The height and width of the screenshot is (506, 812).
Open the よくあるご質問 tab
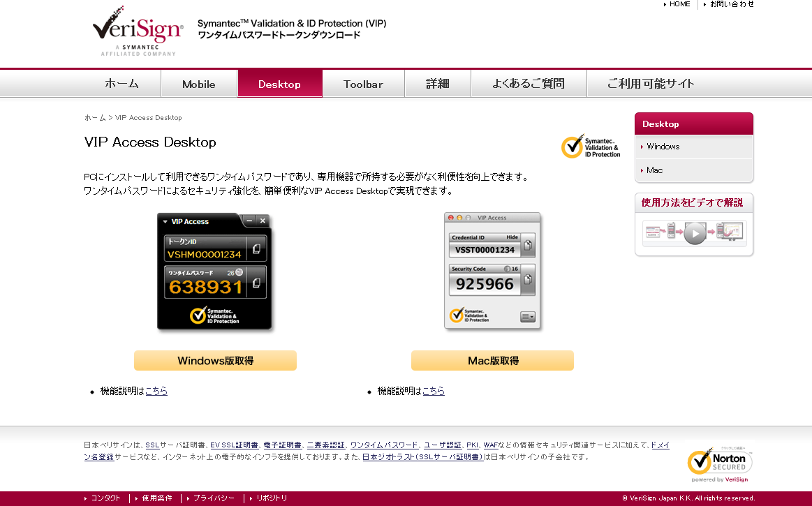point(529,83)
